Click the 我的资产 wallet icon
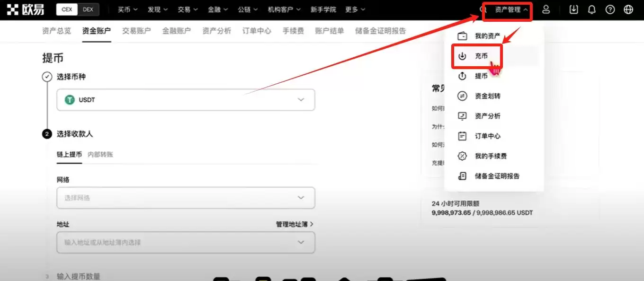This screenshot has width=644, height=281. [462, 35]
